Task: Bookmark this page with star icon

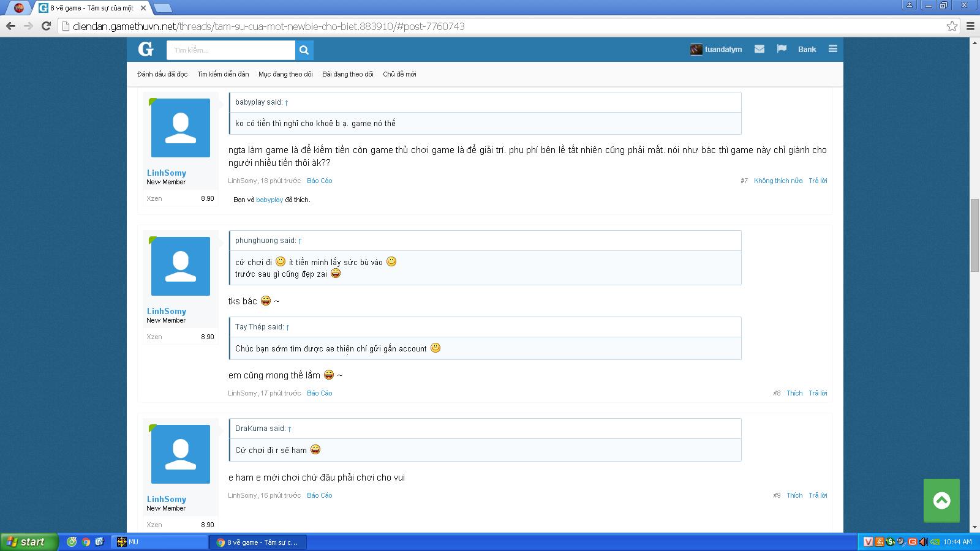Action: click(x=952, y=26)
